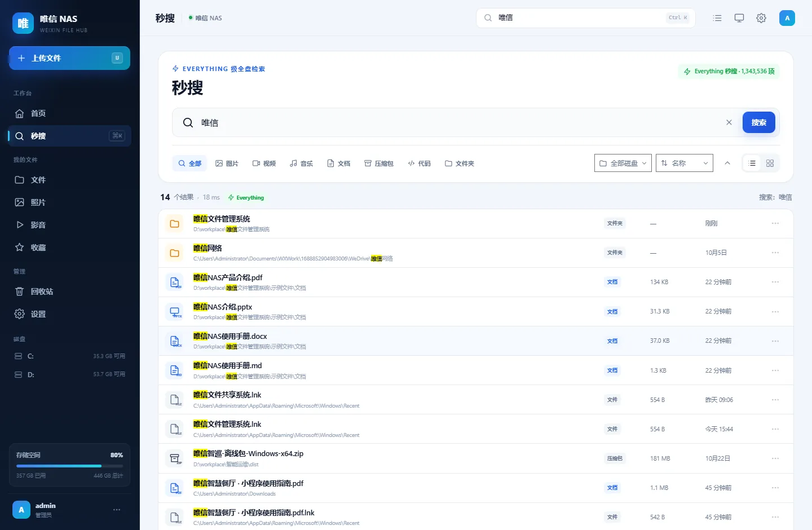Open admin account menu dots in sidebar

pyautogui.click(x=117, y=510)
